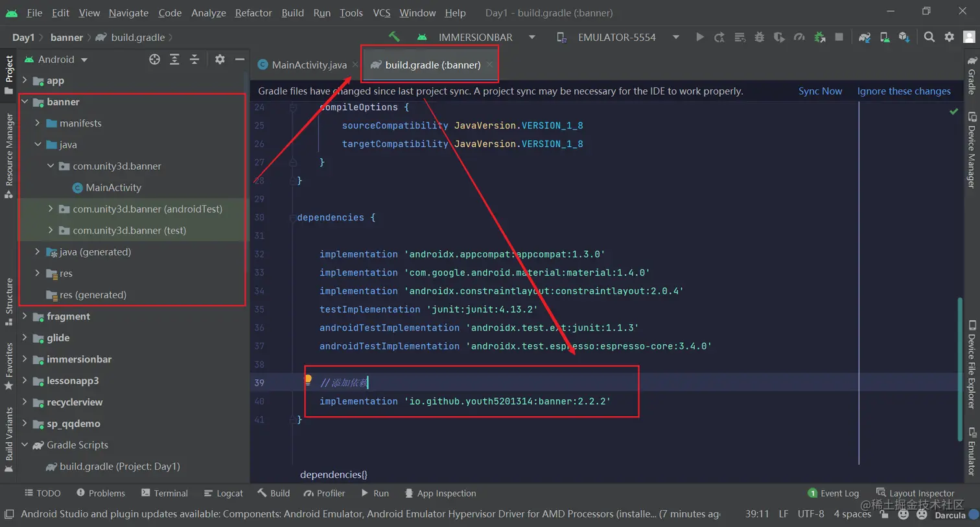Toggle the Favorites tool window
This screenshot has width=980, height=527.
(9, 366)
